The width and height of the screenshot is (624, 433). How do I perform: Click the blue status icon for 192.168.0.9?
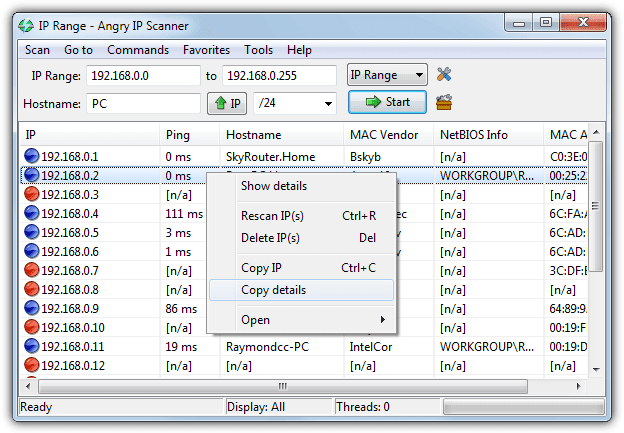coord(31,308)
